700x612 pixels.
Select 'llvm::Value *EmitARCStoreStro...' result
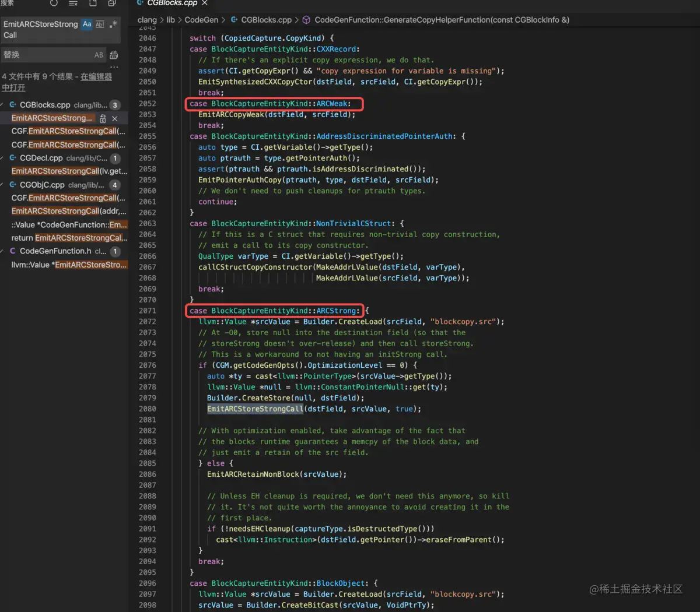pyautogui.click(x=69, y=265)
